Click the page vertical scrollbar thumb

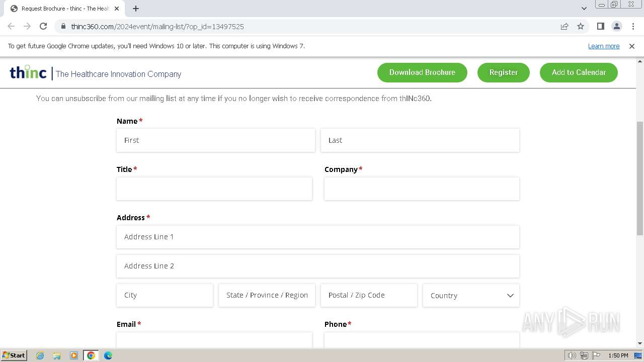(639, 178)
